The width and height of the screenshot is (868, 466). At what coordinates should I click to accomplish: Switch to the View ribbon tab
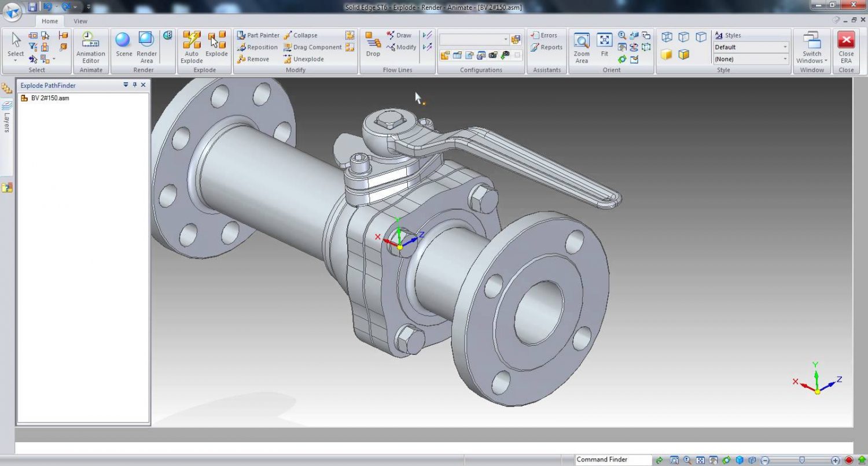click(80, 21)
